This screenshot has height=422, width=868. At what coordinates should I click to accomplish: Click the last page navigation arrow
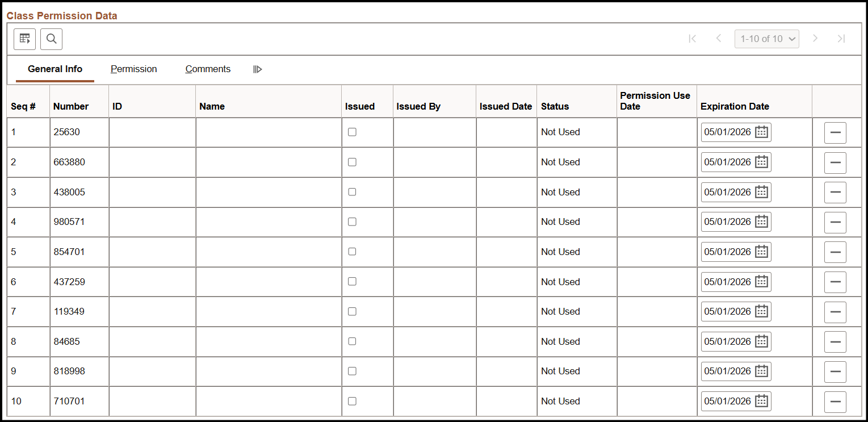tap(841, 39)
